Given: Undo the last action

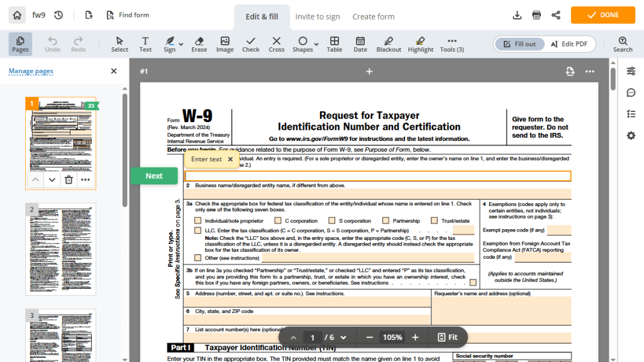Looking at the screenshot, I should click(x=53, y=44).
